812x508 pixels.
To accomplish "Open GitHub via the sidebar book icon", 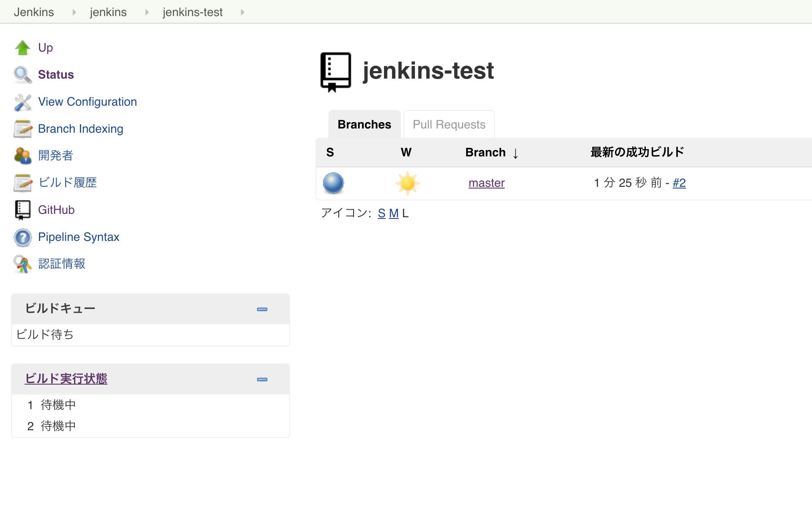I will coord(22,210).
